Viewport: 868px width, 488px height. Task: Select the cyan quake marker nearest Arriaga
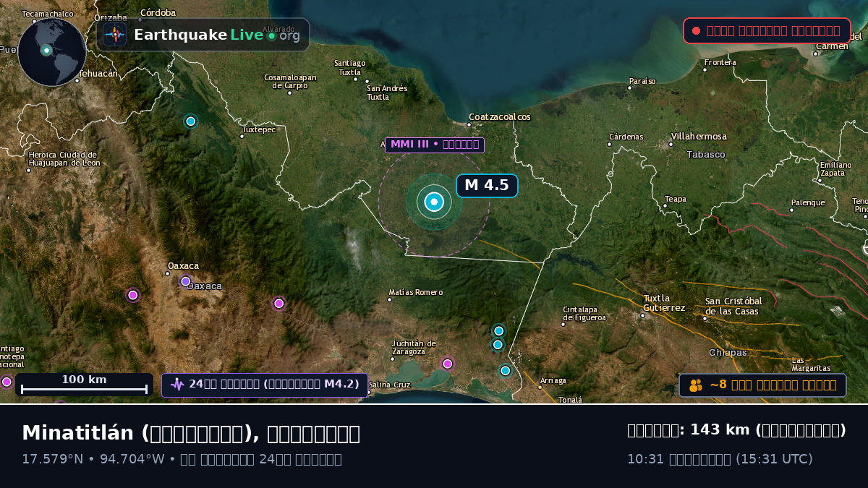(506, 371)
